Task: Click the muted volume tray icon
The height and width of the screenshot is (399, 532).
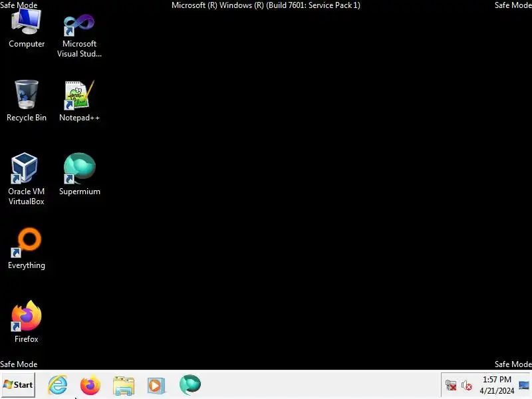Action: click(x=467, y=386)
